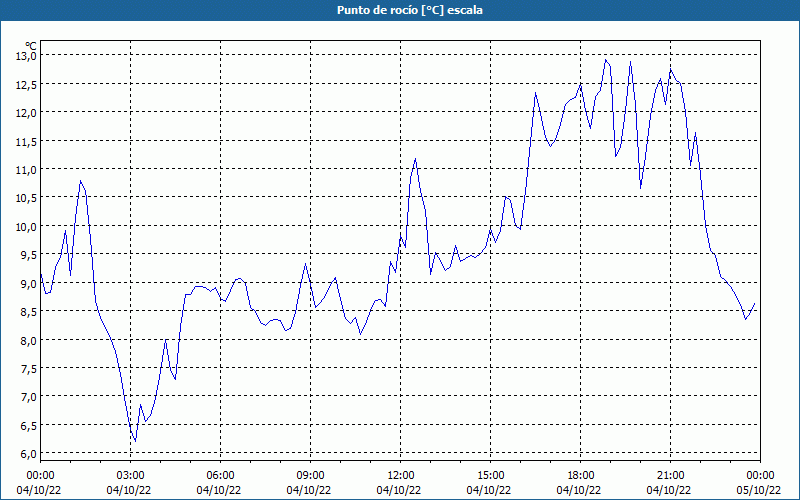Click the 12:00 time axis label
Viewport: 800px width, 500px height.
tap(401, 476)
